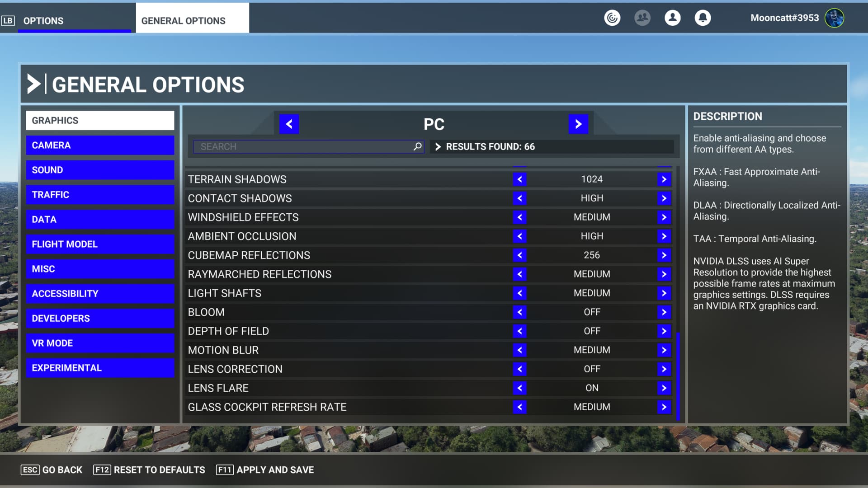
Task: Open the notifications bell icon
Action: click(x=703, y=18)
